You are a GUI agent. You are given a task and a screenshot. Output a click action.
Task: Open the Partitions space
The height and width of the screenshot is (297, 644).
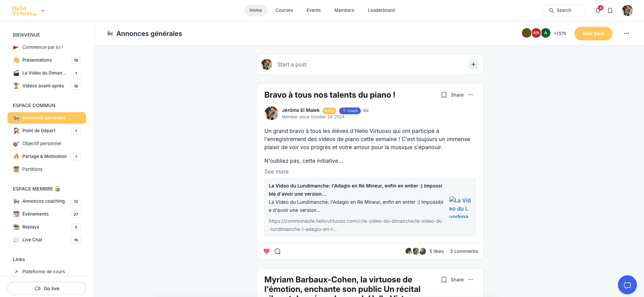(47, 169)
